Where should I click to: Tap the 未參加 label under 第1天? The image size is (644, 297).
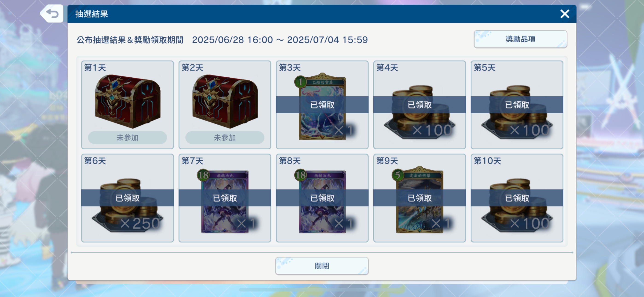127,137
